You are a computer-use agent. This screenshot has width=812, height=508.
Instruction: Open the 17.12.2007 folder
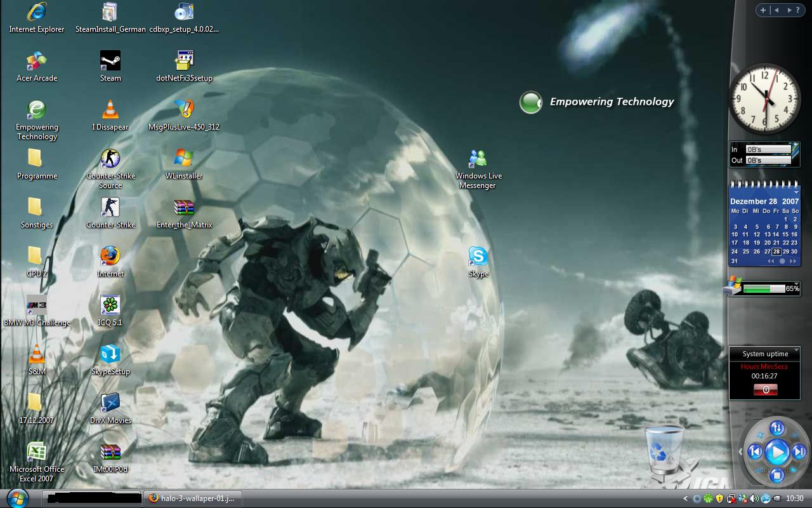coord(36,409)
